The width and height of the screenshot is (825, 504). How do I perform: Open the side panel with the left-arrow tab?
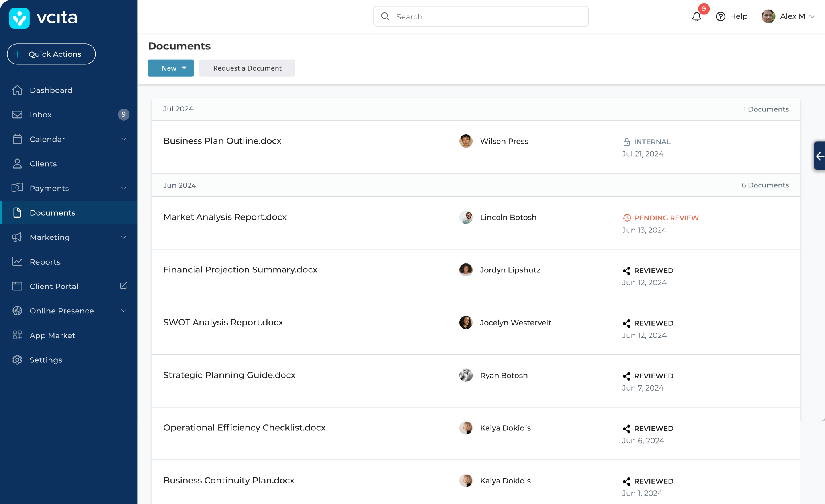[x=819, y=156]
